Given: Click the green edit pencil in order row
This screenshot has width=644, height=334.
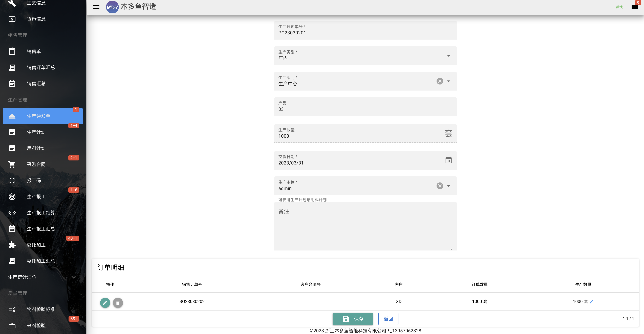Looking at the screenshot, I should tap(105, 302).
